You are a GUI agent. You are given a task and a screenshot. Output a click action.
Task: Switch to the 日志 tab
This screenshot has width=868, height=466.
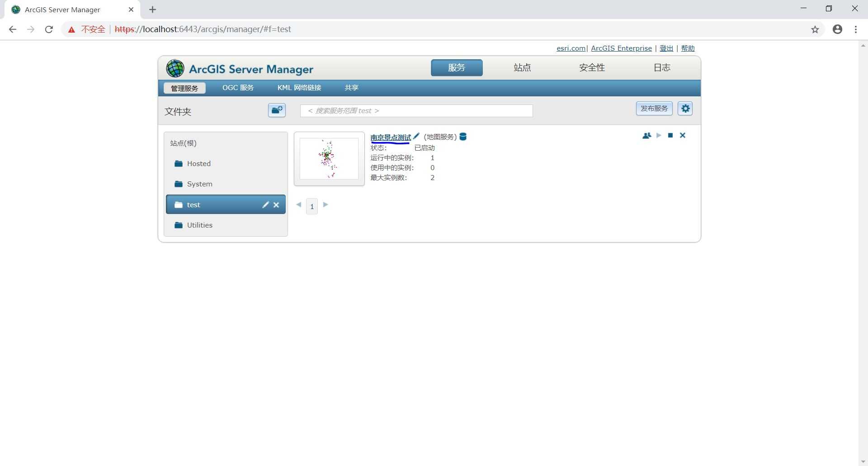pos(662,68)
